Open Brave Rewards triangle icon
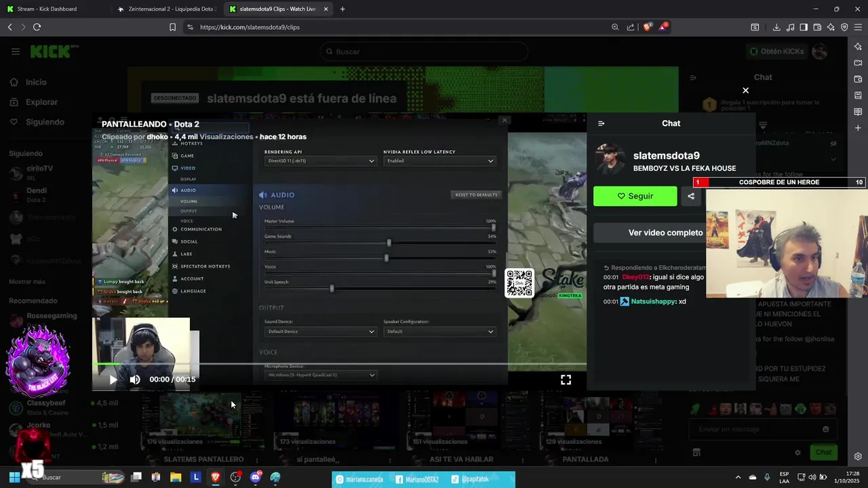The height and width of the screenshot is (488, 868). pyautogui.click(x=664, y=27)
